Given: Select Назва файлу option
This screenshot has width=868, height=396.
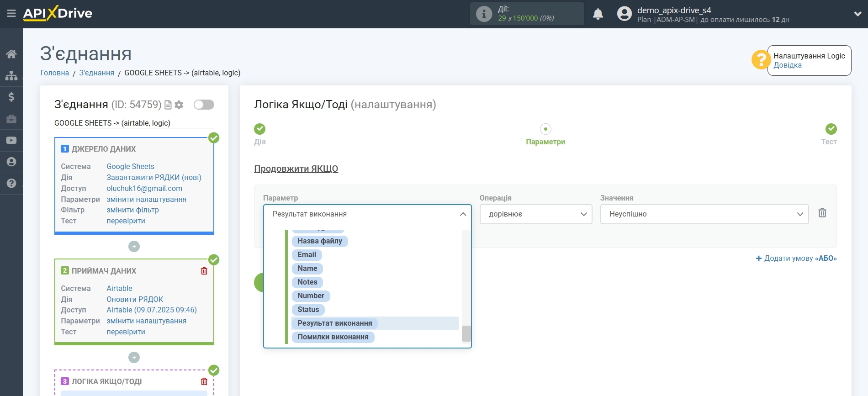Looking at the screenshot, I should coord(320,241).
